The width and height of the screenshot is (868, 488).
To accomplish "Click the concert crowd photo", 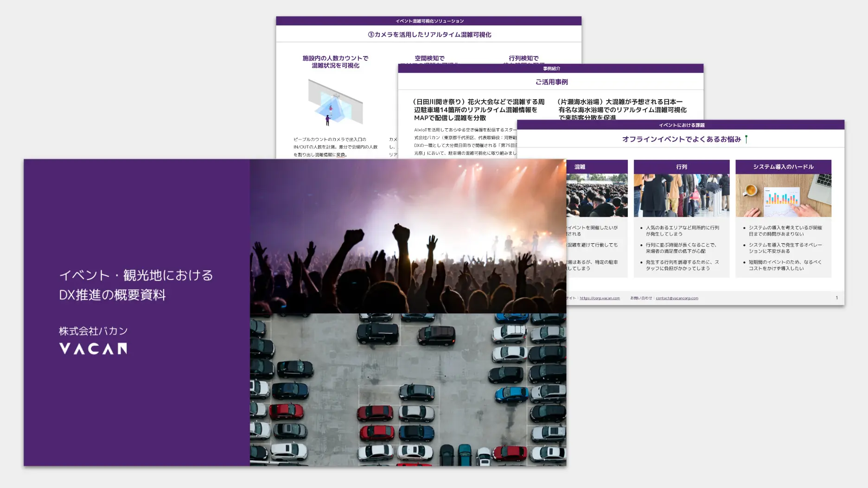I will click(x=407, y=236).
